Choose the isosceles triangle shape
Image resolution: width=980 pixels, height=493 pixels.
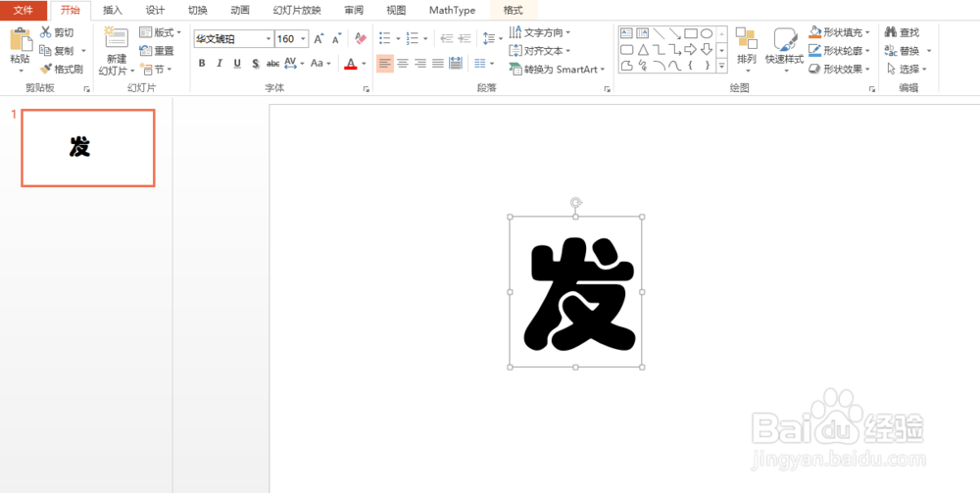643,49
